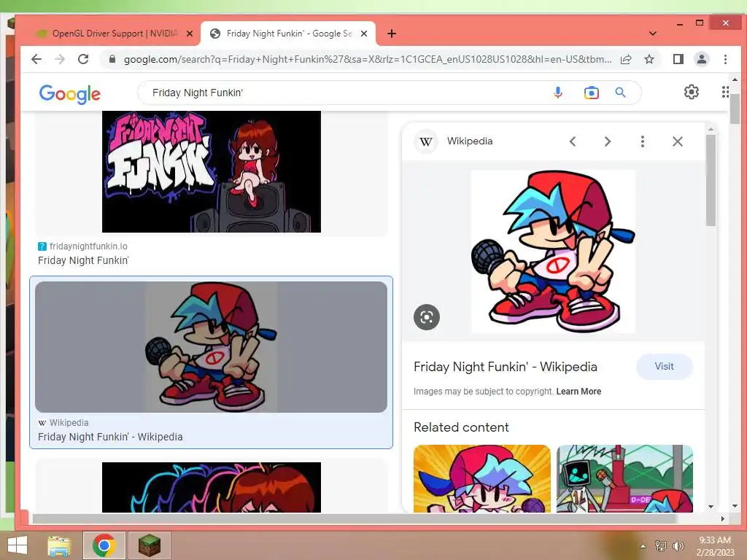Open the robot basketball related content image
Image resolution: width=747 pixels, height=560 pixels.
624,478
